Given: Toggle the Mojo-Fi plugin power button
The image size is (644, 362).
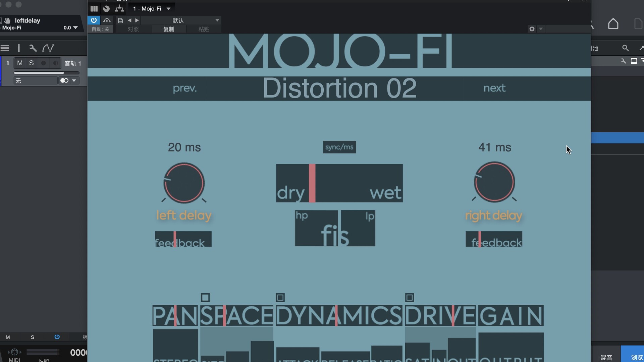Looking at the screenshot, I should click(x=94, y=20).
